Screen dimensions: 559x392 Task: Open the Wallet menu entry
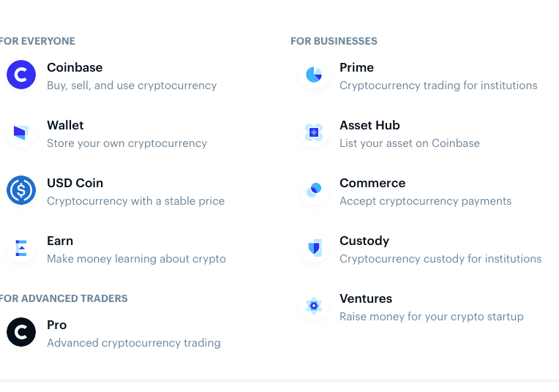65,125
